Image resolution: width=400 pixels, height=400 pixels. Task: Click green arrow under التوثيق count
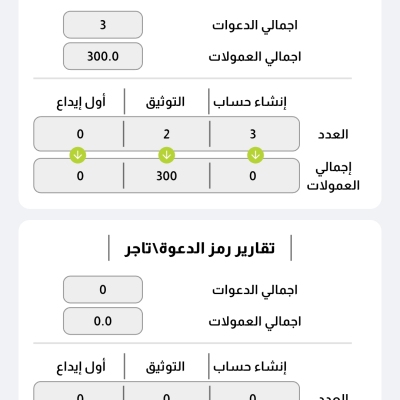pos(166,155)
